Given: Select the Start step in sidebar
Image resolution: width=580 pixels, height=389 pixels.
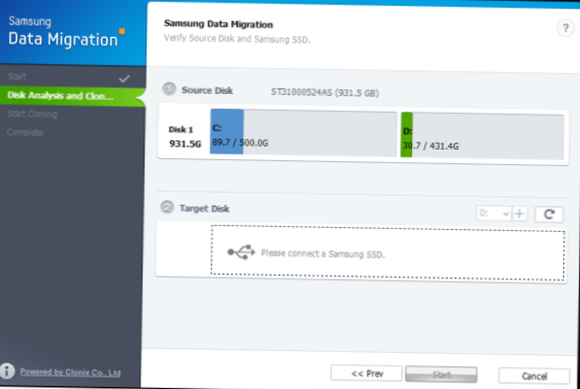Looking at the screenshot, I should coord(72,77).
